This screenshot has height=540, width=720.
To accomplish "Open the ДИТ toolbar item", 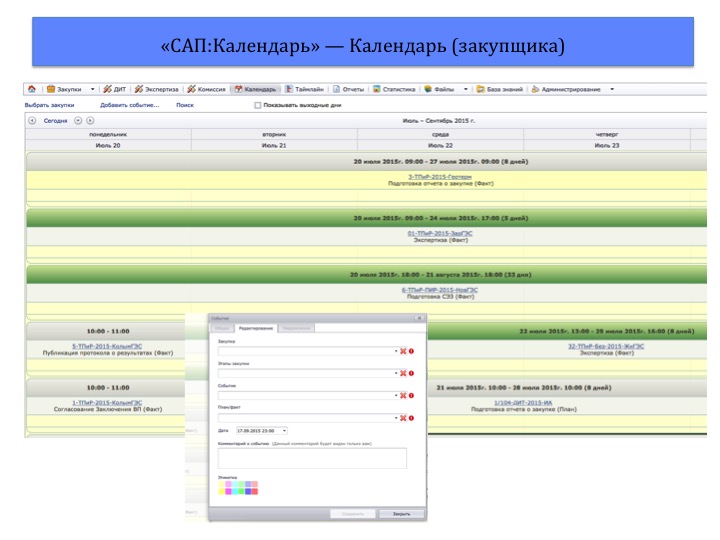I will pyautogui.click(x=114, y=89).
